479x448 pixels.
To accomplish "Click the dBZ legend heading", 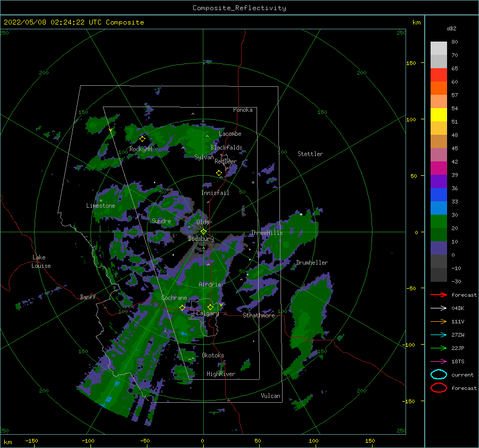I will 451,28.
